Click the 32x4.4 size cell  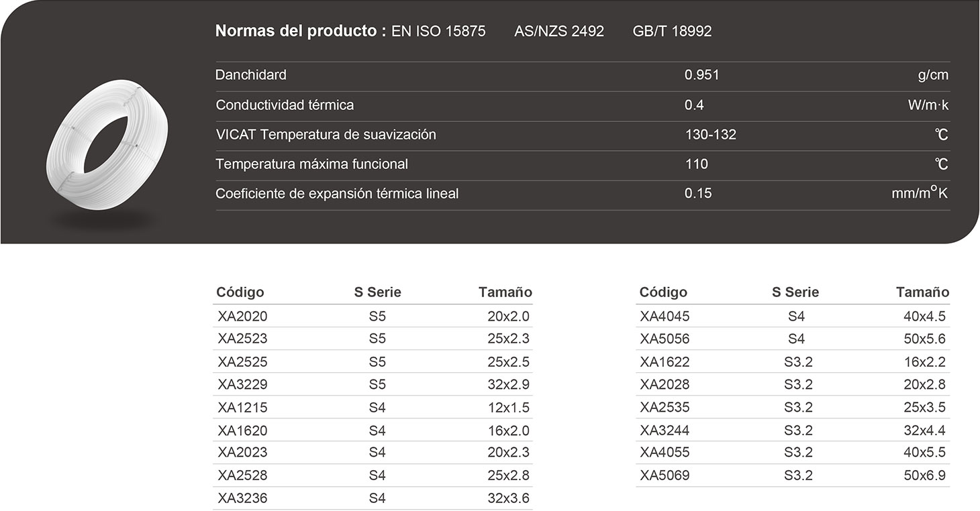point(924,431)
